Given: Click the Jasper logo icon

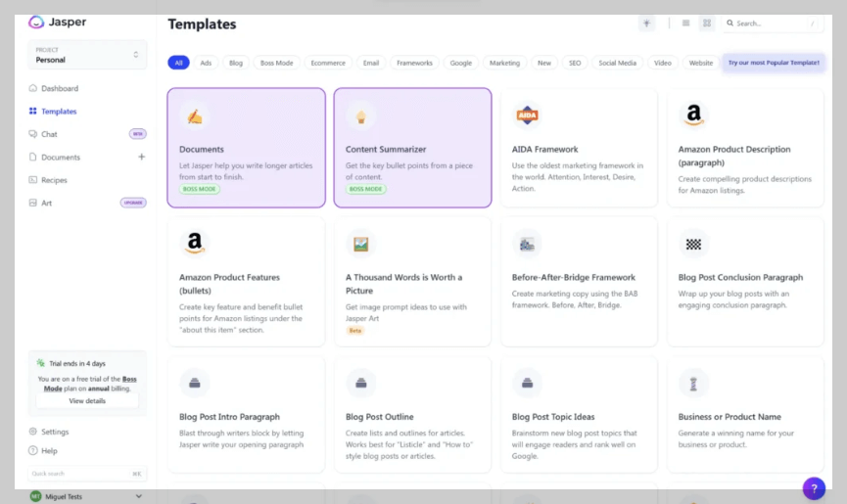Looking at the screenshot, I should pyautogui.click(x=36, y=23).
